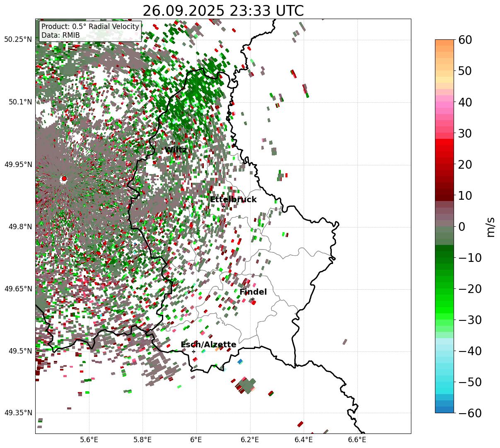The image size is (500, 448).
Task: Click the 6.6°E longitude tick label
Action: [x=357, y=440]
